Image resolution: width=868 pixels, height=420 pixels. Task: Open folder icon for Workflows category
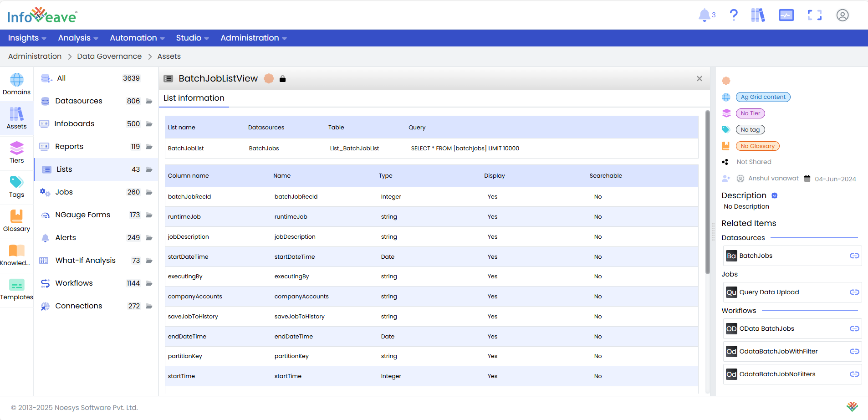(x=149, y=283)
